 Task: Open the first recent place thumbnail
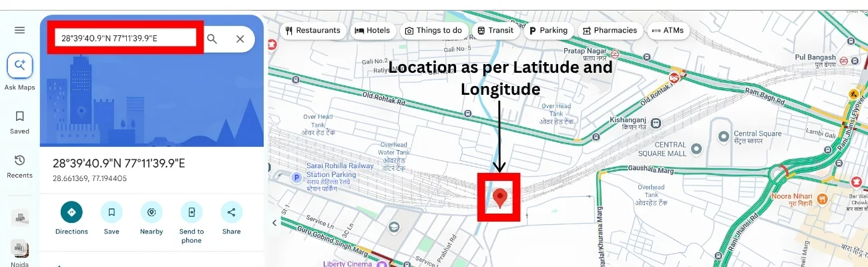pos(19,217)
